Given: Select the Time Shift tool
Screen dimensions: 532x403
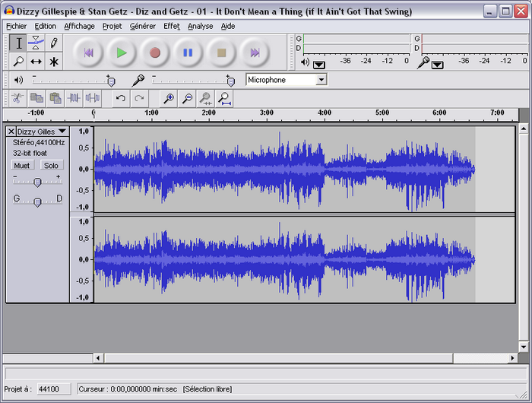Looking at the screenshot, I should point(36,62).
